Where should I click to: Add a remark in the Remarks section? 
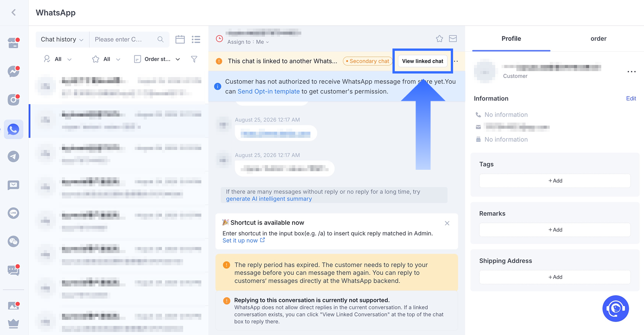point(555,230)
